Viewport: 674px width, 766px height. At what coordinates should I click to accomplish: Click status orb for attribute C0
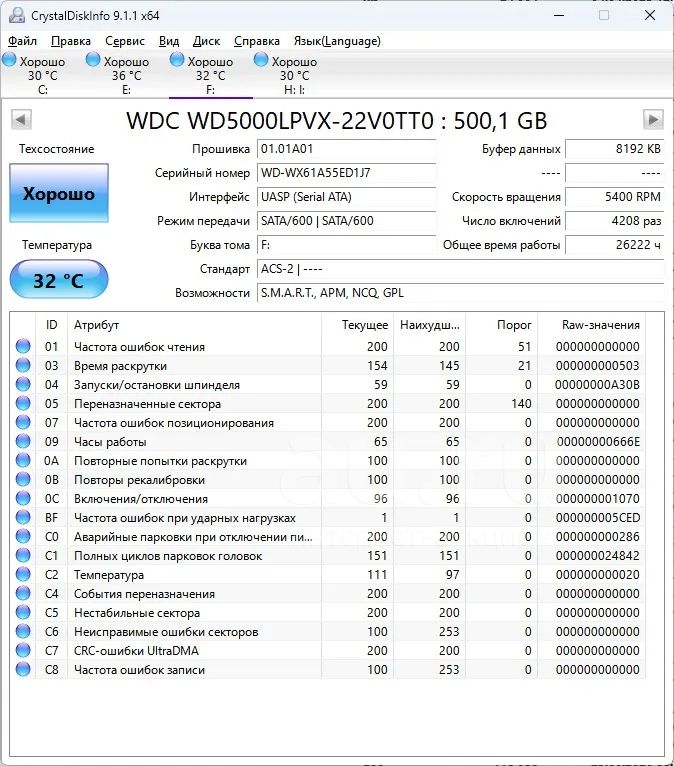(x=23, y=536)
